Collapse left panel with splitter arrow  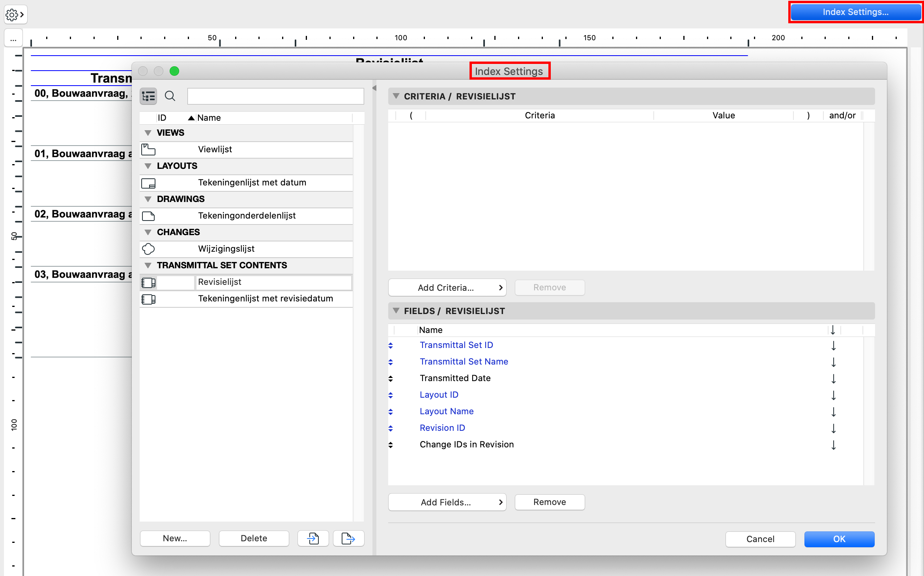click(x=374, y=88)
